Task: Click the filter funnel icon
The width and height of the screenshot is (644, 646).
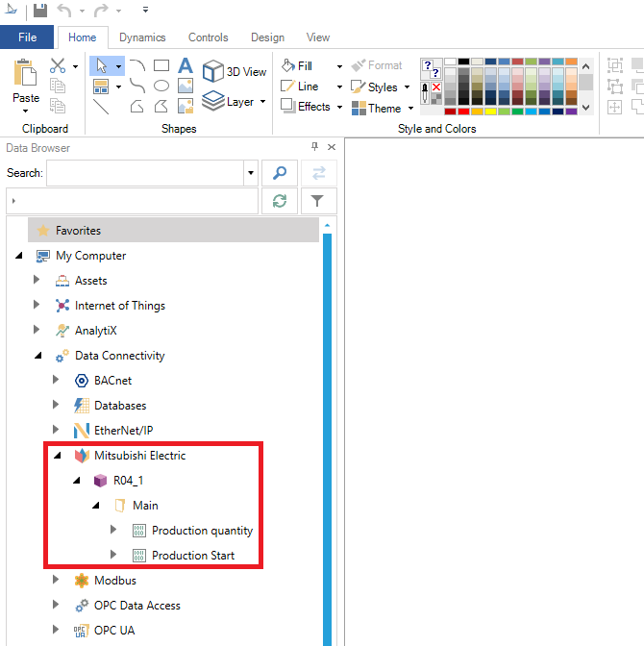Action: click(317, 201)
